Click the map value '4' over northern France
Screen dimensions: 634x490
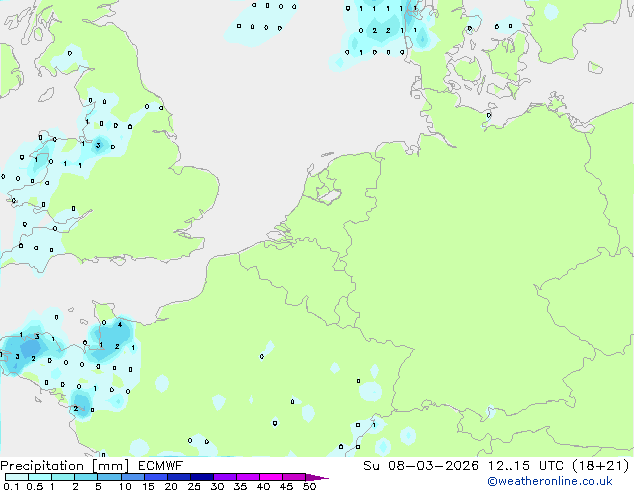pos(120,324)
